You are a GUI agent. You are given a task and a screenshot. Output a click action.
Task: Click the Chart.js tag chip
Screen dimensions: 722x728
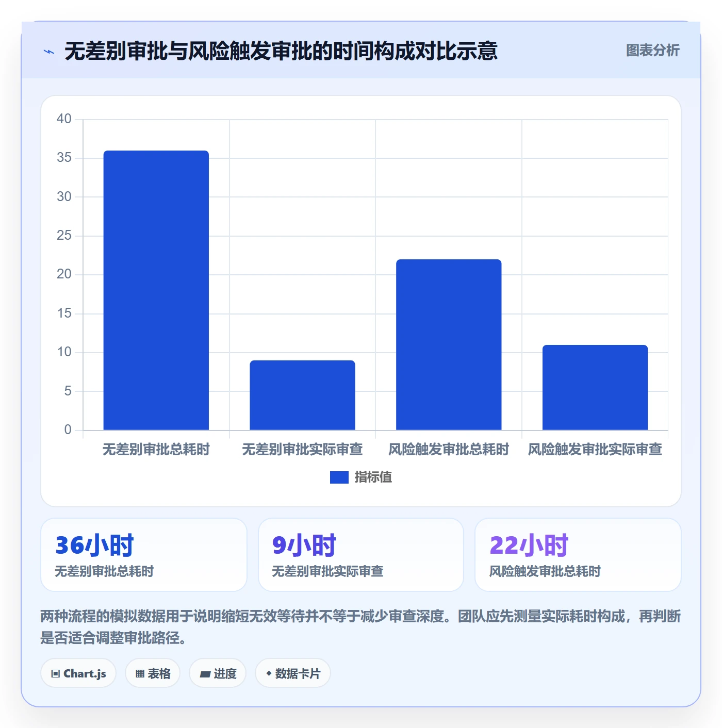(78, 673)
